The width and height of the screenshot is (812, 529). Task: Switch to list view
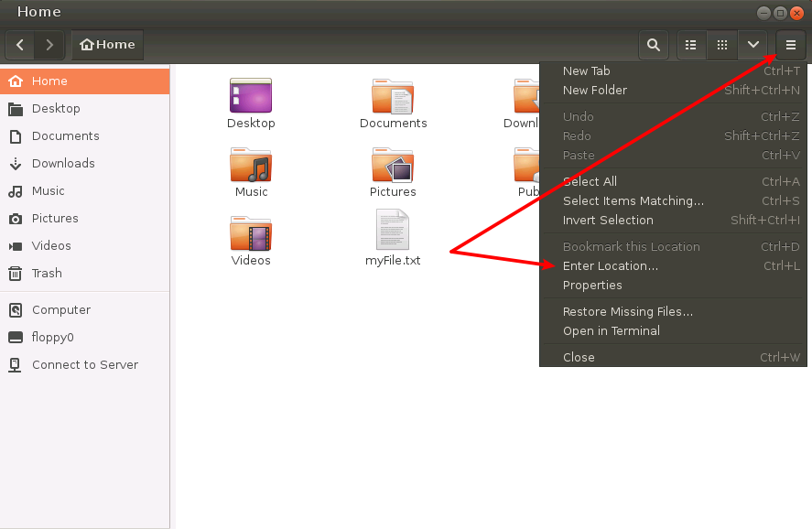pyautogui.click(x=690, y=44)
